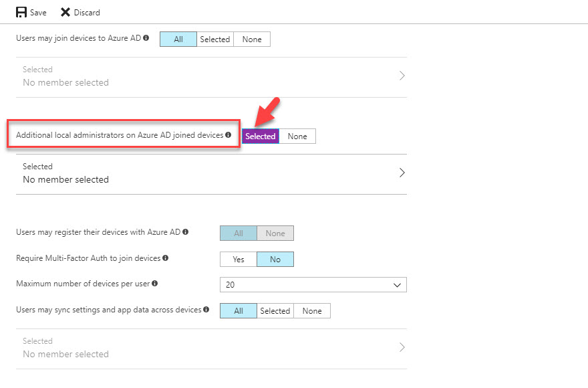This screenshot has width=588, height=388.
Task: Set sync settings across devices to None
Action: 312,310
